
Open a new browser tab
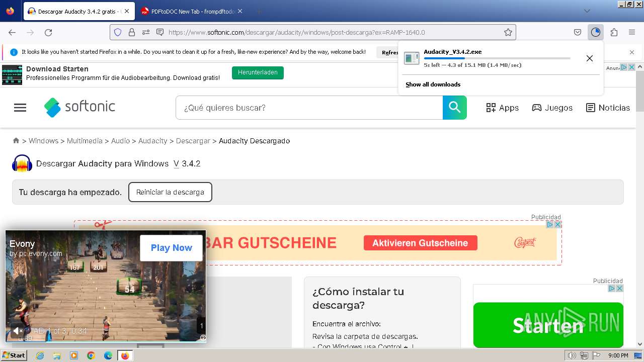tap(259, 11)
